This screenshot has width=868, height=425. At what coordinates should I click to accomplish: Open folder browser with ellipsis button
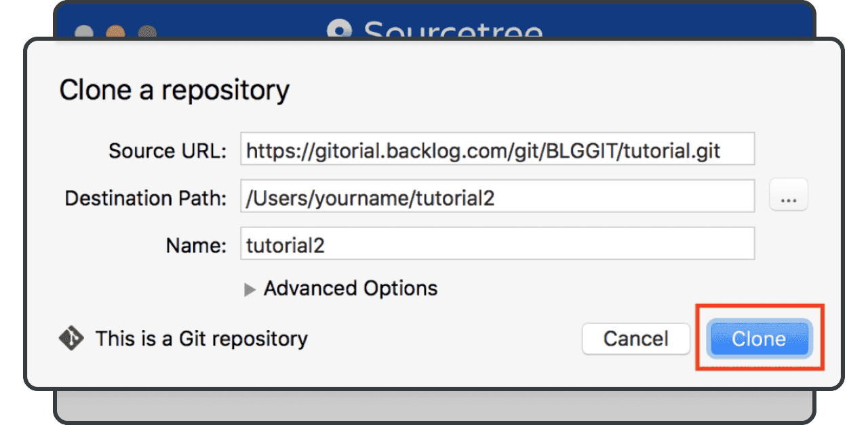point(789,198)
